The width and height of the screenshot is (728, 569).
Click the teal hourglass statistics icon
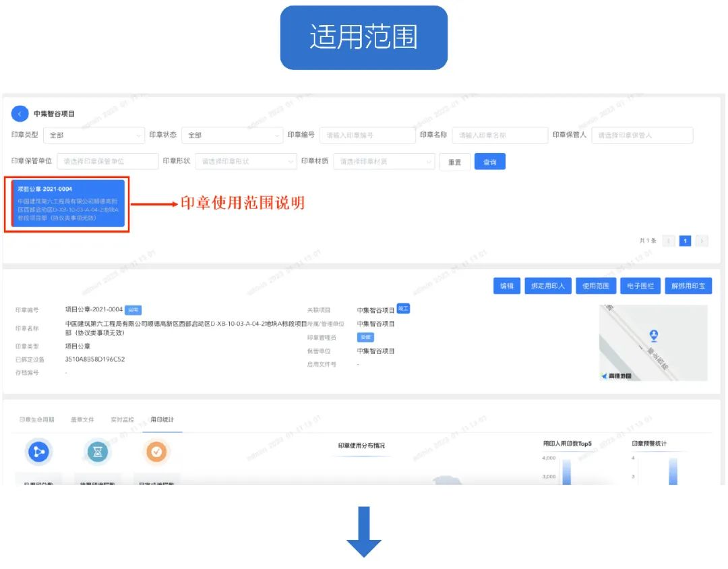[98, 452]
